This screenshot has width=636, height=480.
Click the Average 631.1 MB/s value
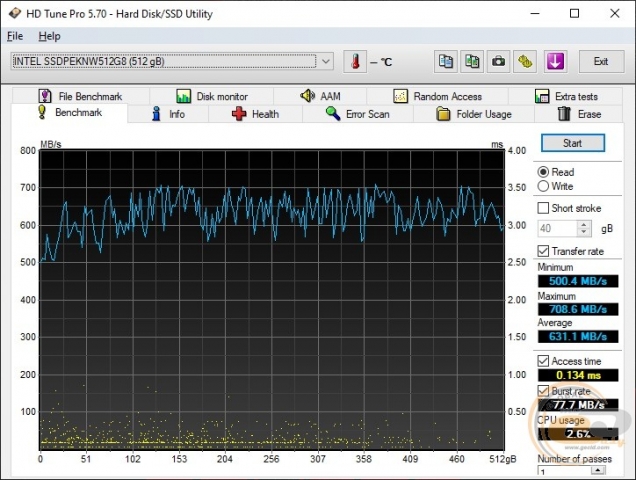coord(578,337)
